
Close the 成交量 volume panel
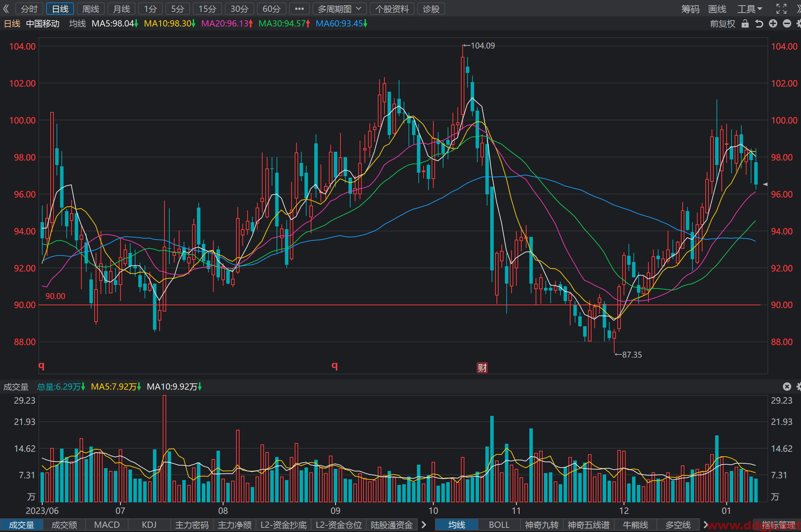click(787, 387)
